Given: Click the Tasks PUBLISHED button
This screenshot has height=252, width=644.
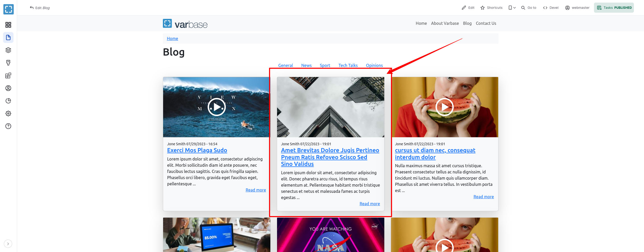Looking at the screenshot, I should click(614, 8).
